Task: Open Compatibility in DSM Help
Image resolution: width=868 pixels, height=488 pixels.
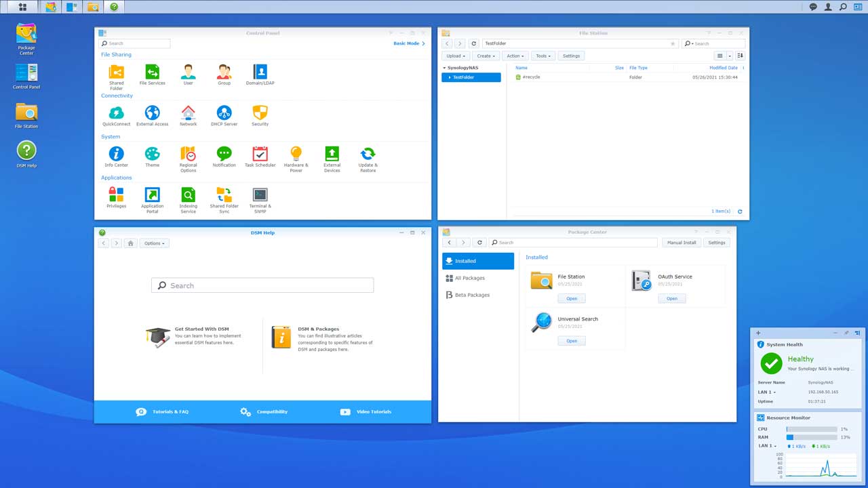Action: (264, 411)
